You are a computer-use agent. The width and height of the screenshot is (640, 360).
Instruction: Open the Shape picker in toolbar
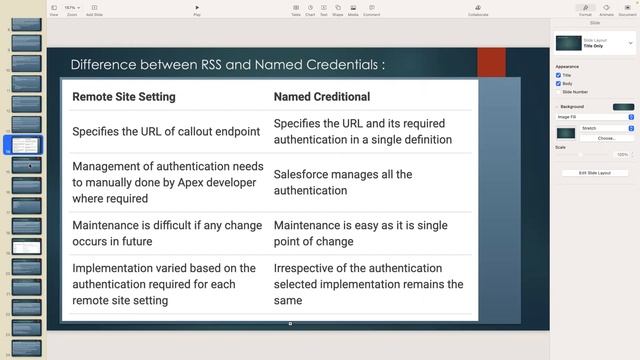[x=338, y=8]
